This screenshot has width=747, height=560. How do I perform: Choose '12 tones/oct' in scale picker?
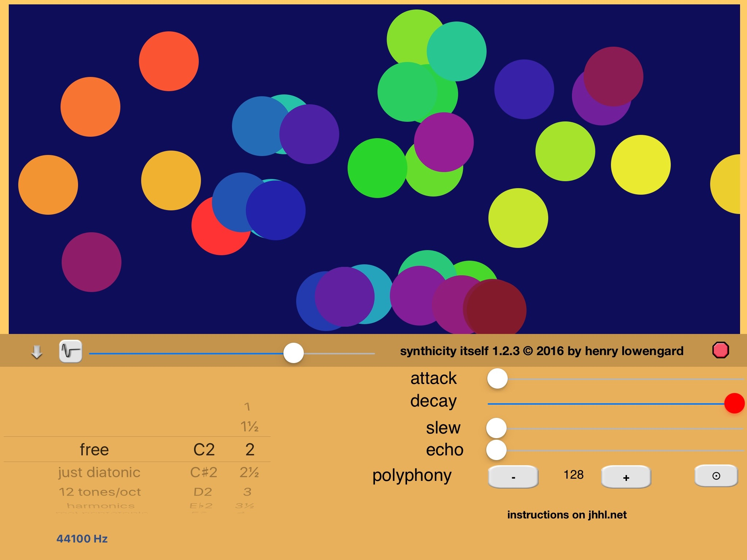point(100,492)
